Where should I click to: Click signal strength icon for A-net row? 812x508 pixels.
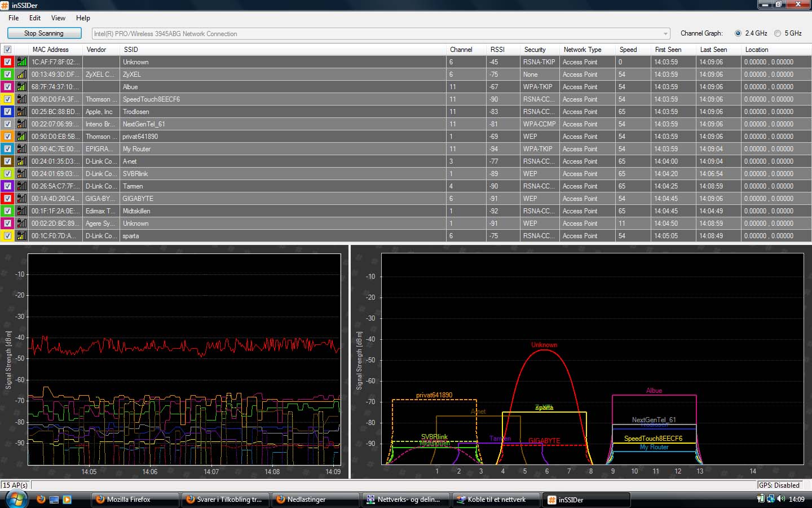pos(21,161)
